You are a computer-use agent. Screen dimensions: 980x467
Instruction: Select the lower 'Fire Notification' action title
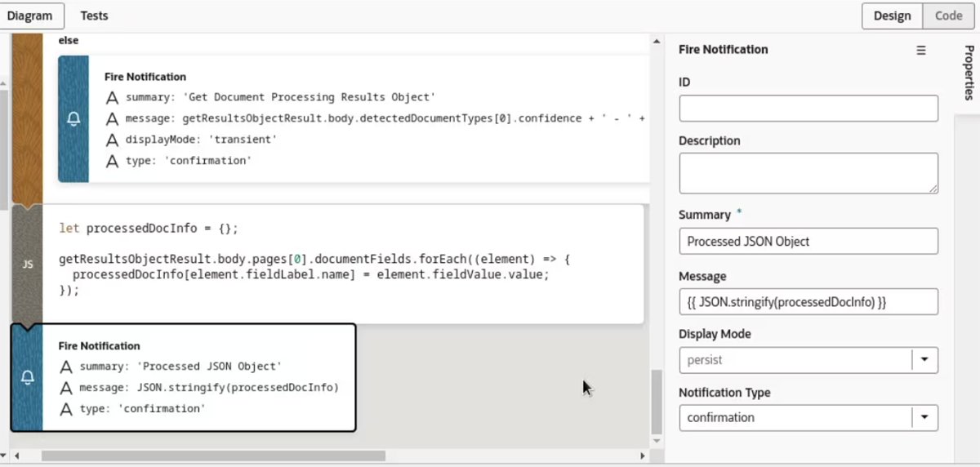(x=100, y=346)
